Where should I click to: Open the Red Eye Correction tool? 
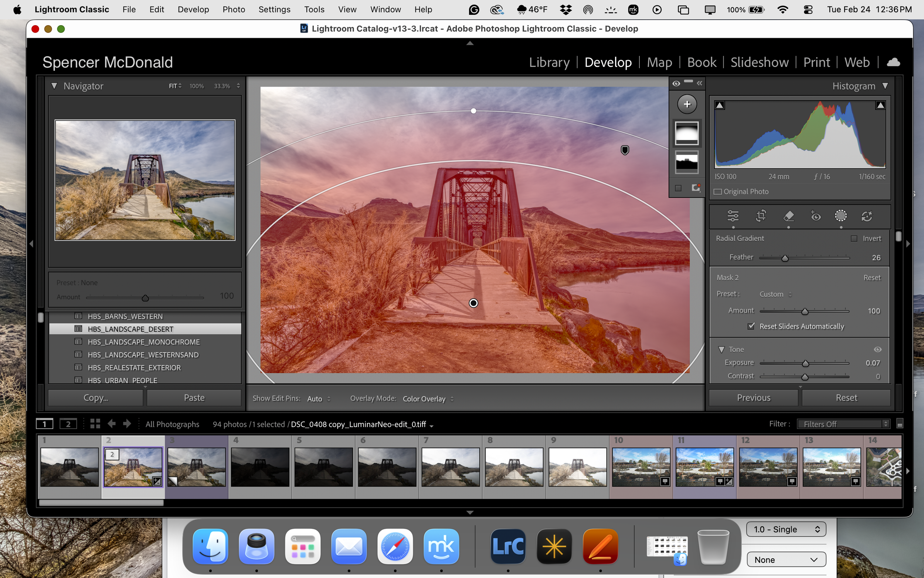tap(816, 216)
